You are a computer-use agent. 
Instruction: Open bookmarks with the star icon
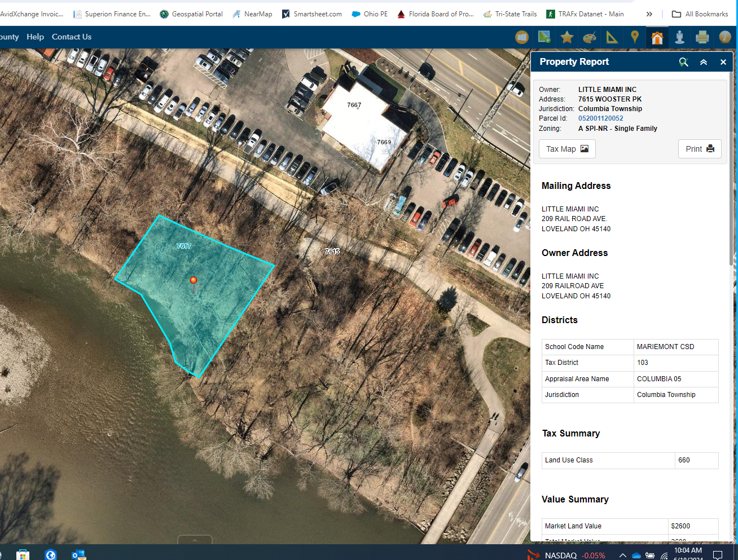pyautogui.click(x=567, y=37)
